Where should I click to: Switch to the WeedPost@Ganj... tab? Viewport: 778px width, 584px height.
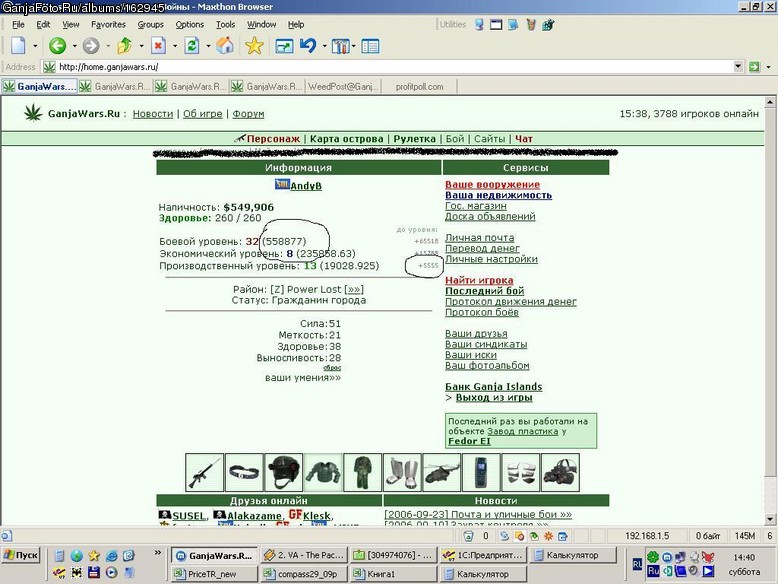tap(343, 86)
